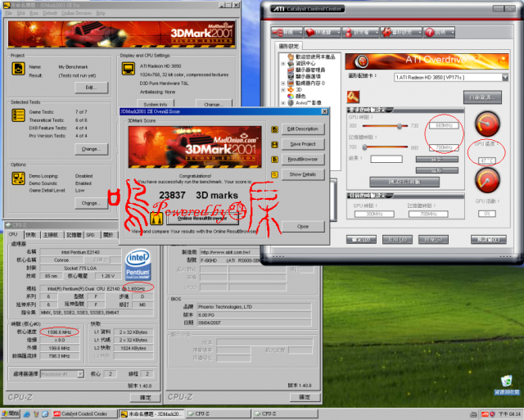Select the 圖形設定 tab in Catalyst Control Center
This screenshot has height=420, width=524.
(x=289, y=46)
